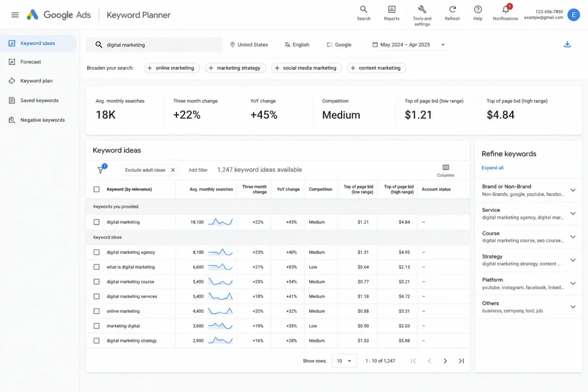Check the what is digital marketing row

point(96,267)
